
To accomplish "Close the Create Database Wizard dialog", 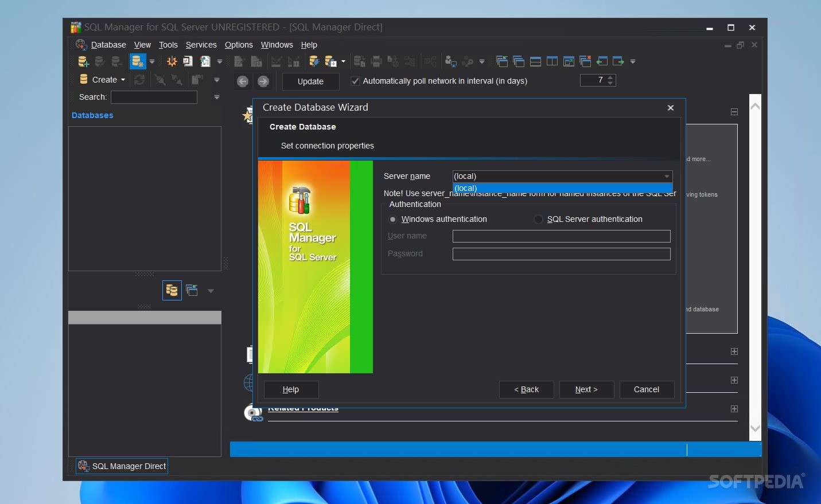I will point(671,108).
